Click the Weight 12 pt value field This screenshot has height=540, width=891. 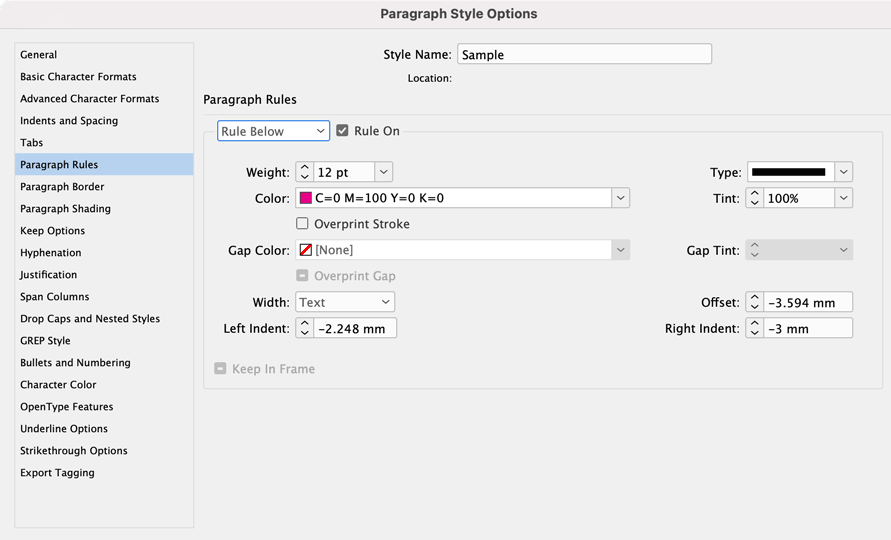tap(344, 172)
